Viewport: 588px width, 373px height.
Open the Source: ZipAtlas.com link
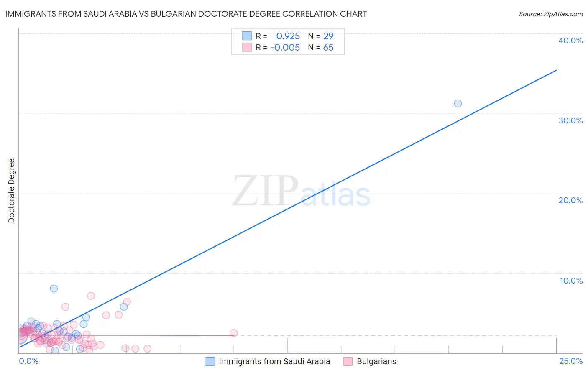[551, 14]
